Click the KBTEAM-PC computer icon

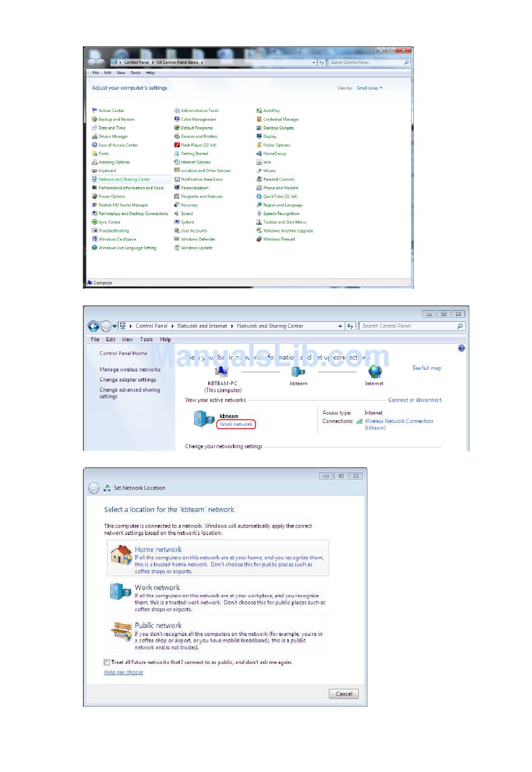[x=222, y=371]
